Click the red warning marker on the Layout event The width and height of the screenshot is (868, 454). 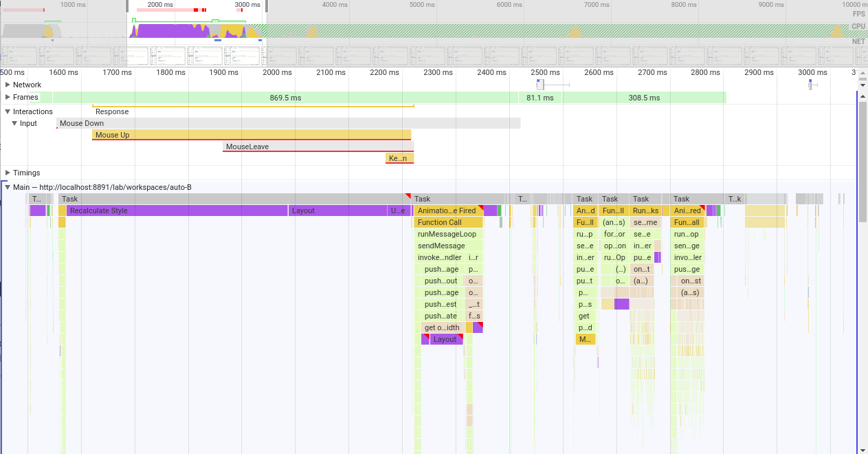(459, 336)
